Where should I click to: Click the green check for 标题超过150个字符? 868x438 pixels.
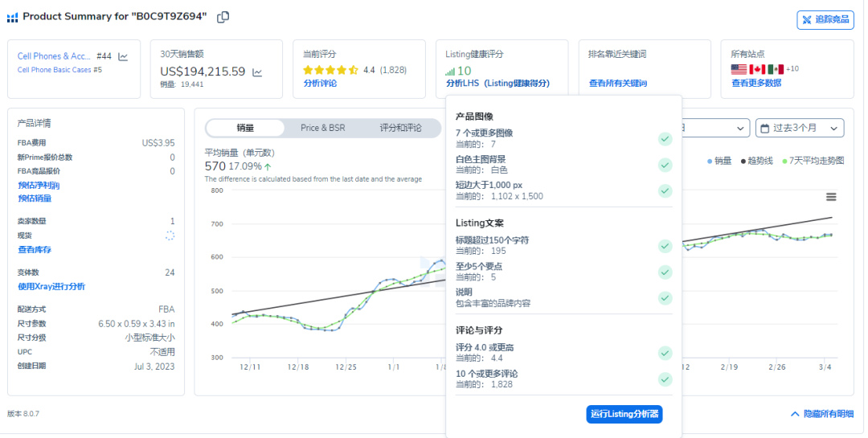click(x=665, y=246)
